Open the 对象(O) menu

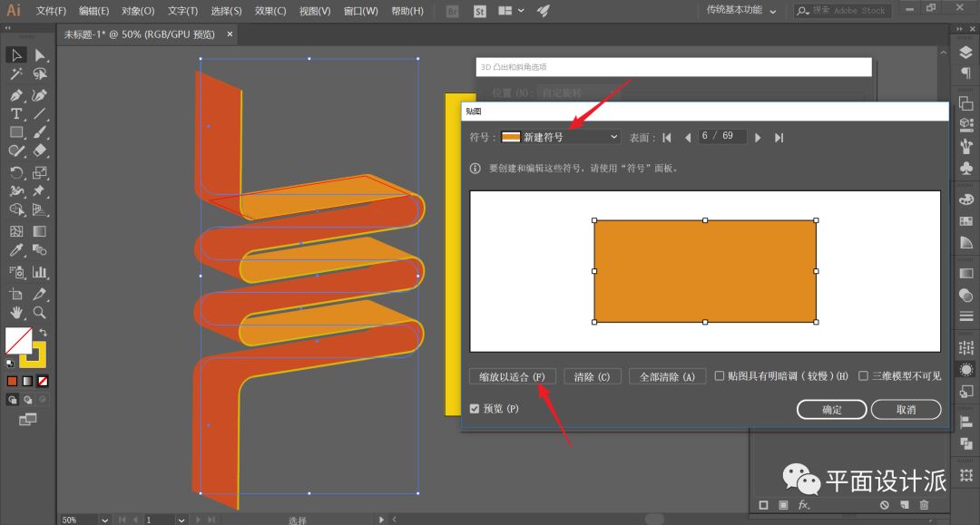click(138, 11)
